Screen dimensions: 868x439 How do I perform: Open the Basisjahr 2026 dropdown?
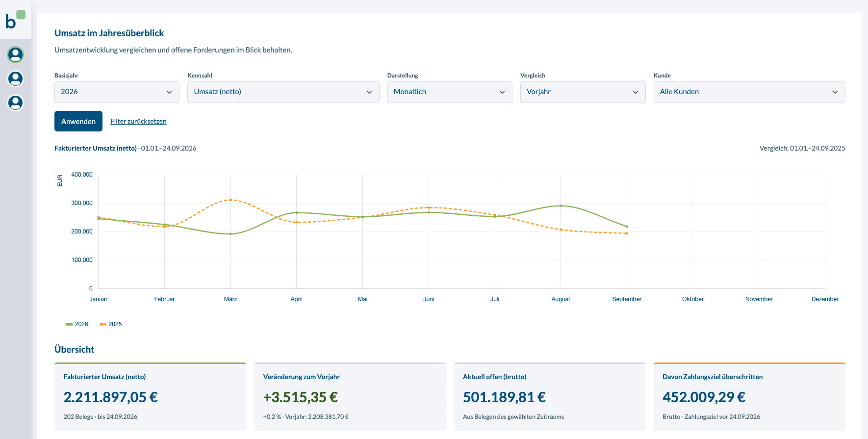pyautogui.click(x=117, y=92)
